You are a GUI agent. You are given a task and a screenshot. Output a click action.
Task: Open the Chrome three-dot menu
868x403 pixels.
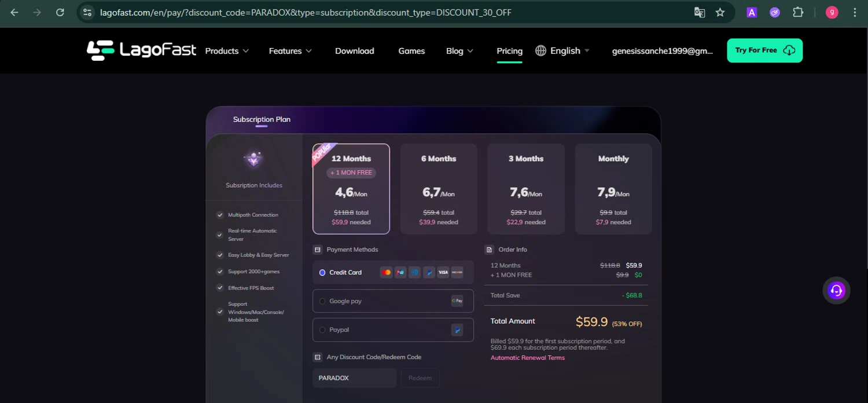pyautogui.click(x=855, y=12)
